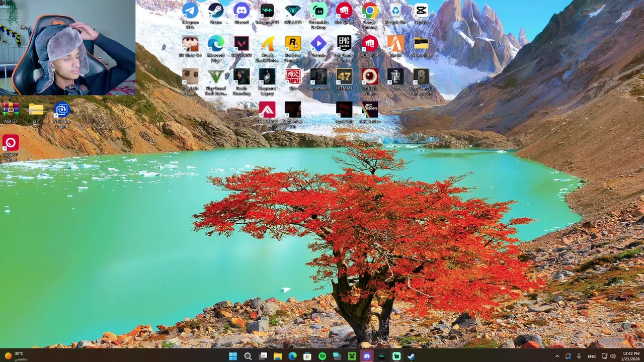Select the Demonologist desktop shortcut

point(318,79)
